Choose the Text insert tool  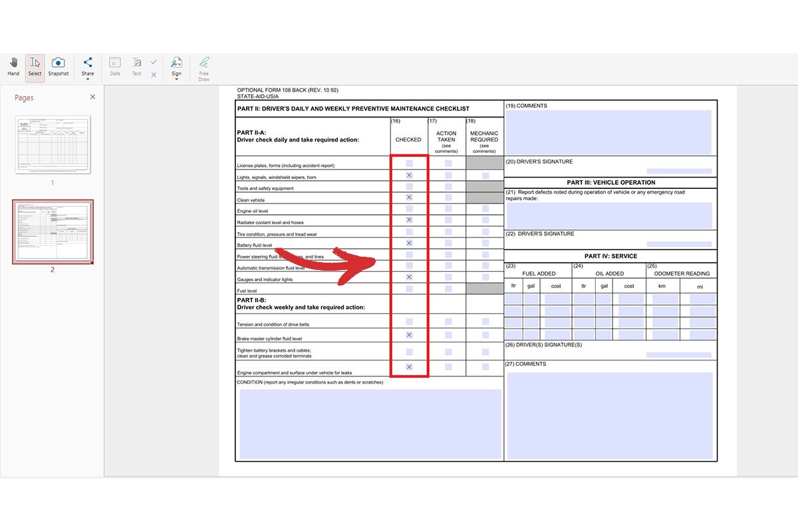(136, 66)
